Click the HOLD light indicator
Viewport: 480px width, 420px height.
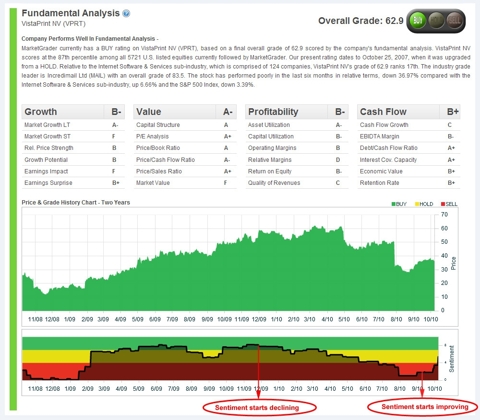tap(436, 21)
